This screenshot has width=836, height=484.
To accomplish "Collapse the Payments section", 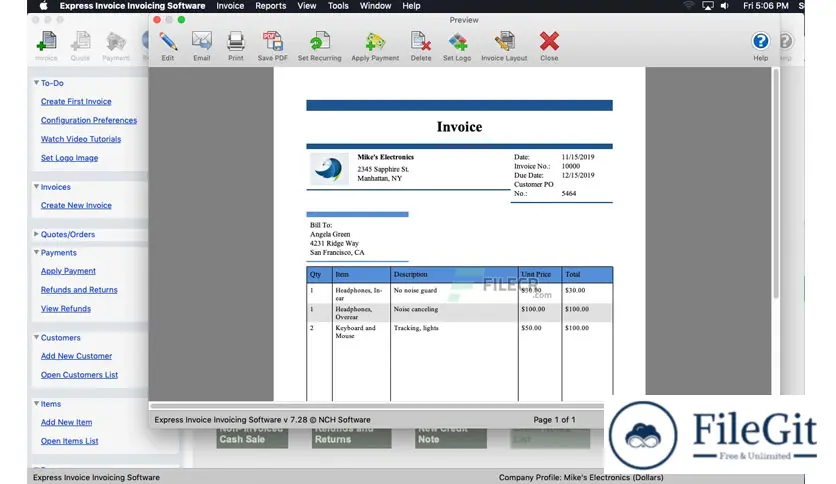I will tap(36, 252).
